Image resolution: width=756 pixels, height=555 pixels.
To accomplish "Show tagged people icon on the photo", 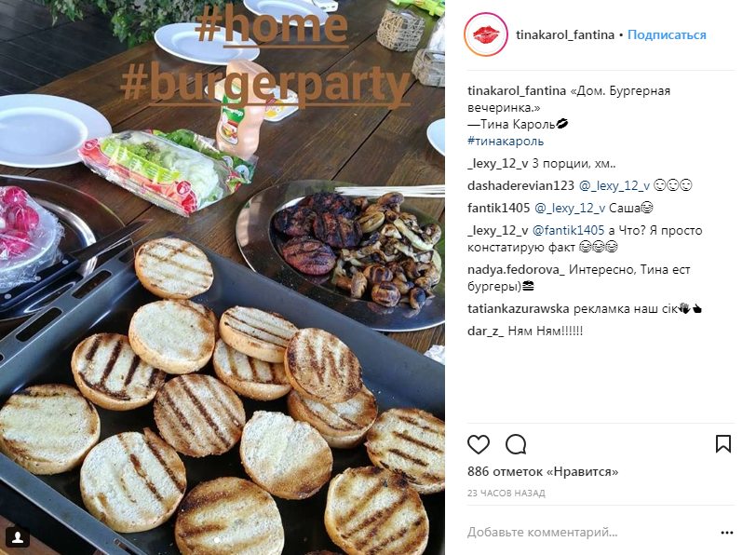I will (x=18, y=536).
